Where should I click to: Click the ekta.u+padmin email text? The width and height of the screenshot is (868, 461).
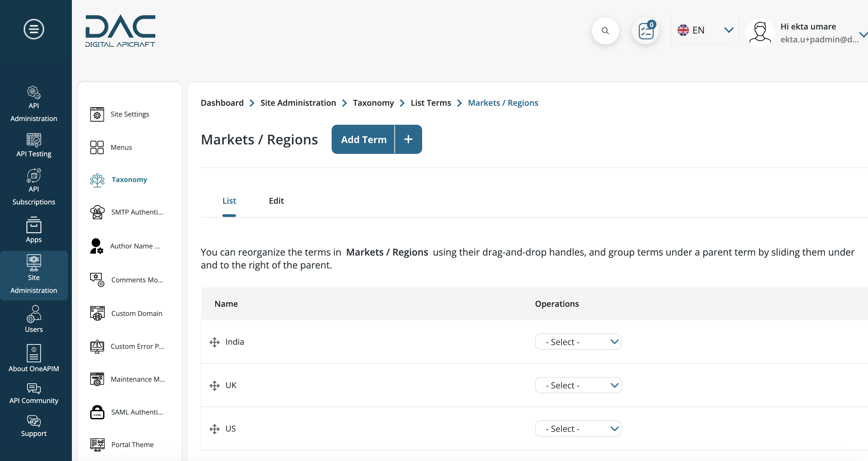click(820, 39)
